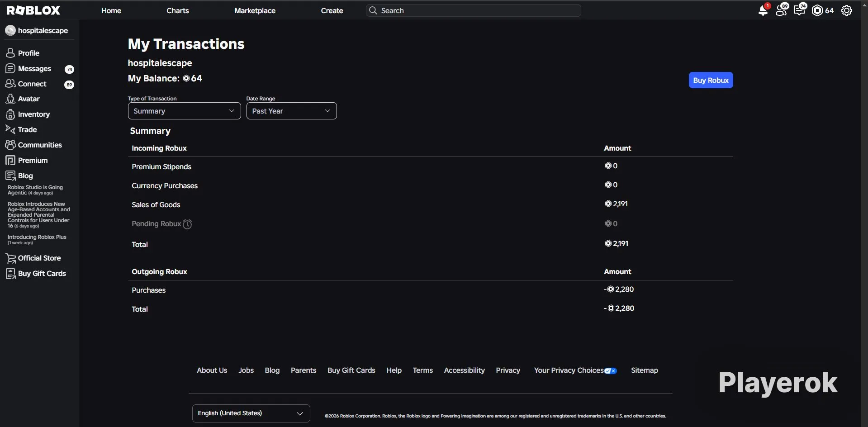Screen dimensions: 868x427
Task: Click the Trade sidebar icon
Action: [10, 129]
